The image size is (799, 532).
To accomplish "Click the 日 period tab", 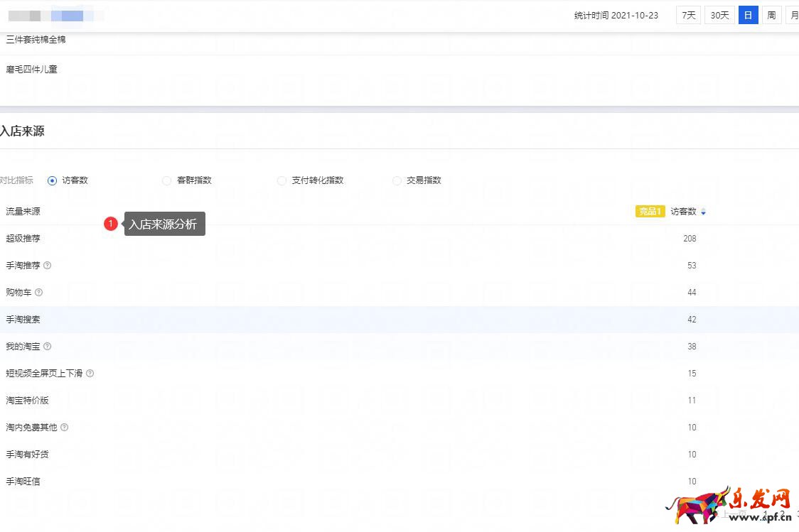I will click(x=748, y=15).
